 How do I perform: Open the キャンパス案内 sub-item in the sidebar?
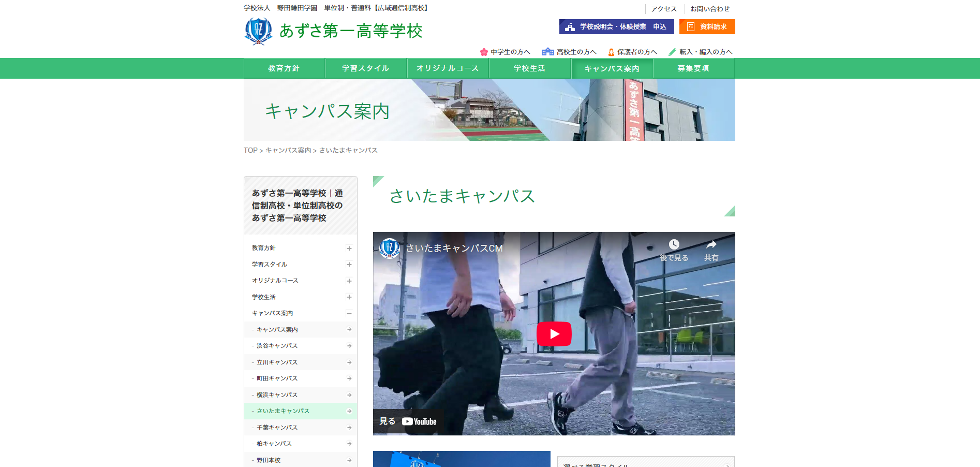(301, 330)
